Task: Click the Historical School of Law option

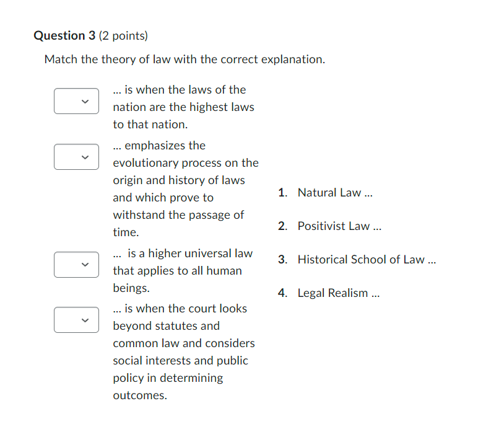Action: (x=367, y=259)
